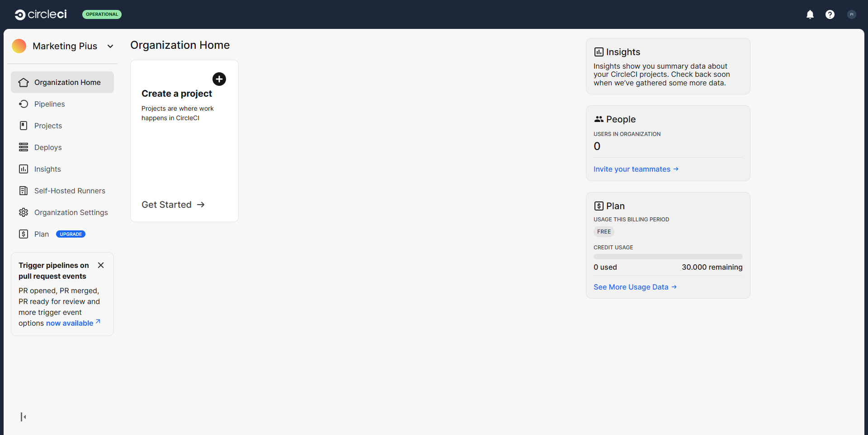
Task: Click the Deploys sidebar icon
Action: tap(24, 147)
